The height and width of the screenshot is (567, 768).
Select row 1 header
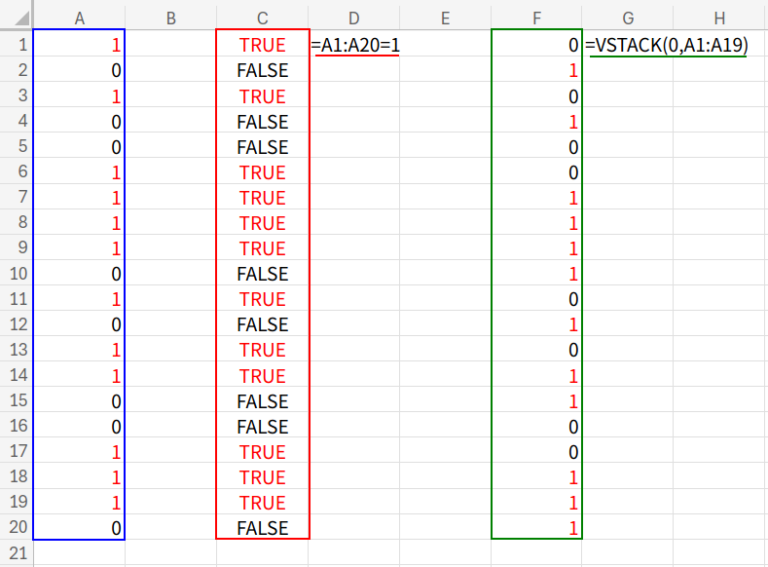pyautogui.click(x=16, y=45)
